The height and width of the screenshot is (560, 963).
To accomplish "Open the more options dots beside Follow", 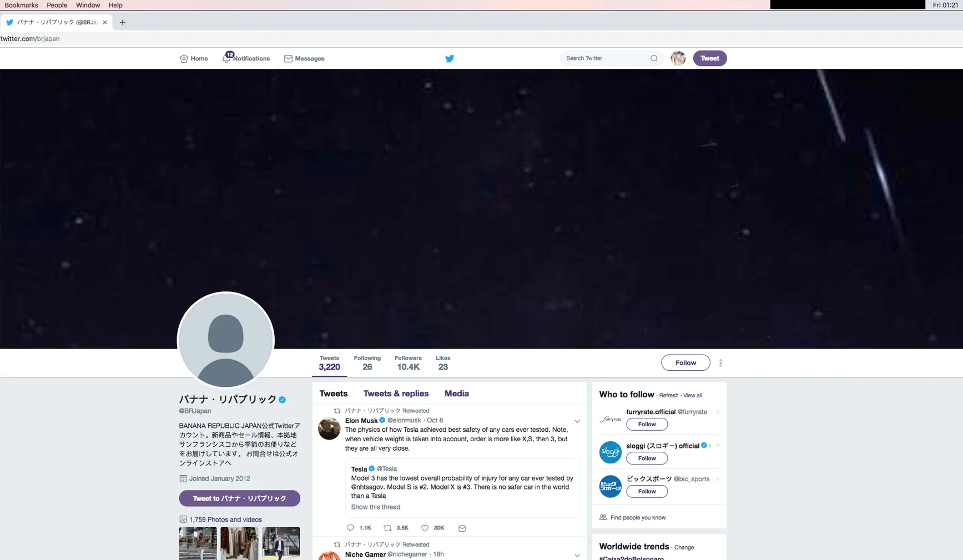I will pyautogui.click(x=720, y=363).
